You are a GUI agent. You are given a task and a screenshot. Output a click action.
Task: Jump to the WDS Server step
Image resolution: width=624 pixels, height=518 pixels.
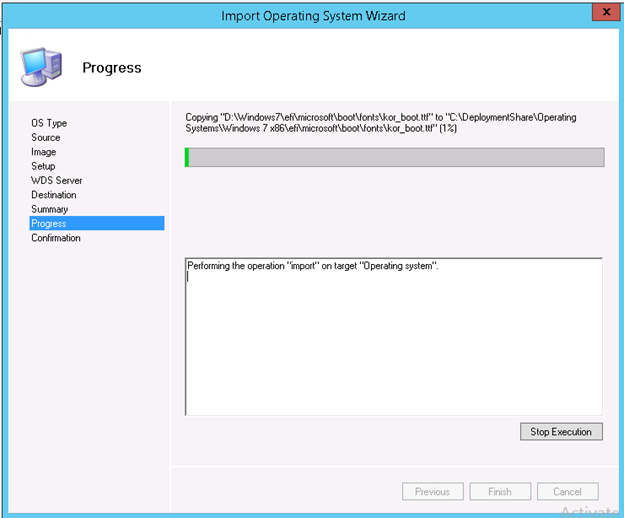pos(57,181)
